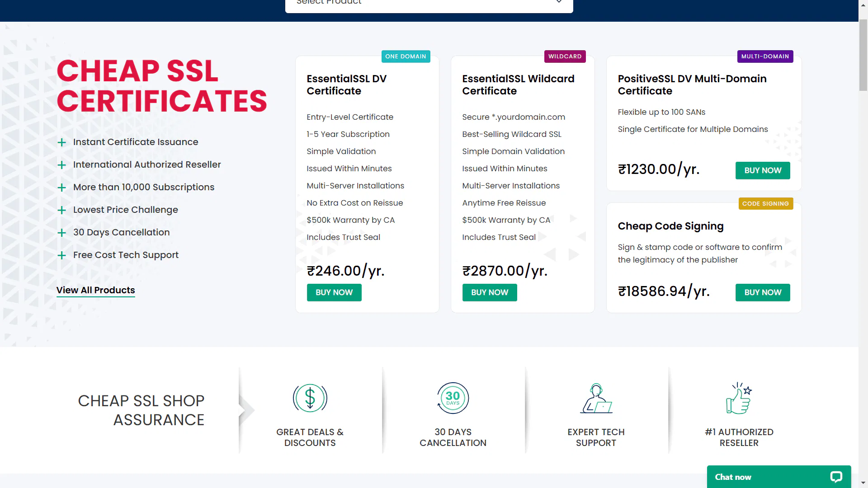This screenshot has height=488, width=868.
Task: Click the CODE SIGNING badge label
Action: (765, 204)
